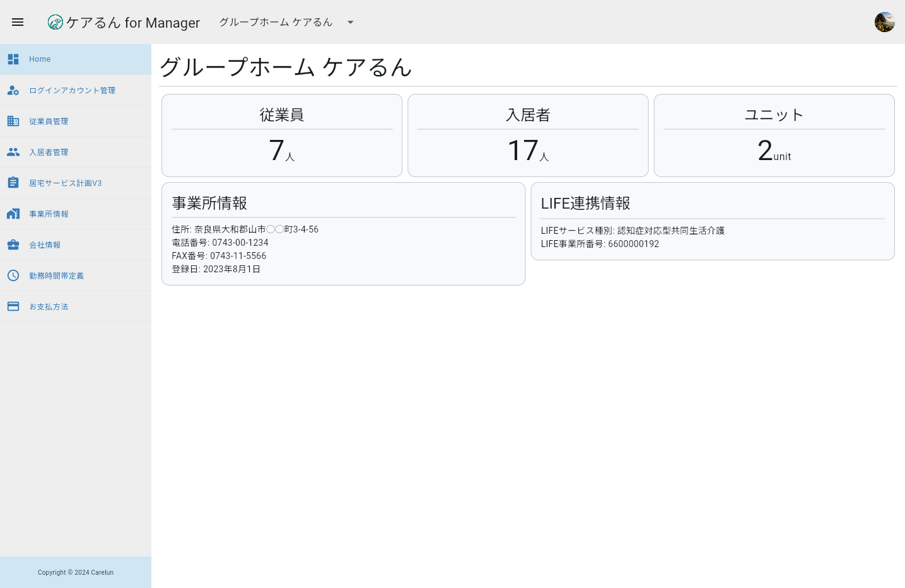This screenshot has height=588, width=905.
Task: Expand the グループホーム ケアるん facility selector
Action: [276, 22]
